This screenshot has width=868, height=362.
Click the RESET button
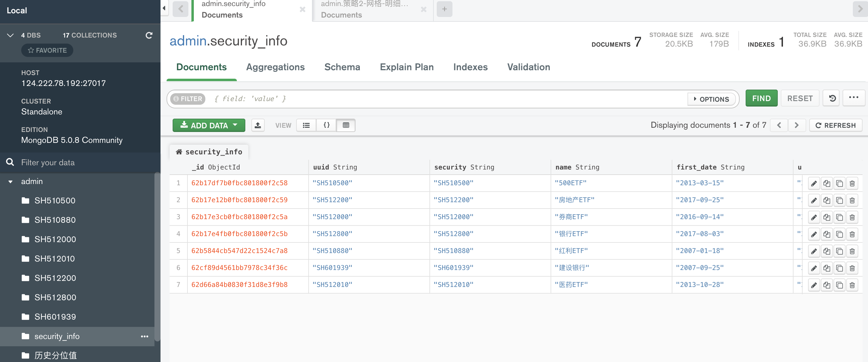point(800,98)
